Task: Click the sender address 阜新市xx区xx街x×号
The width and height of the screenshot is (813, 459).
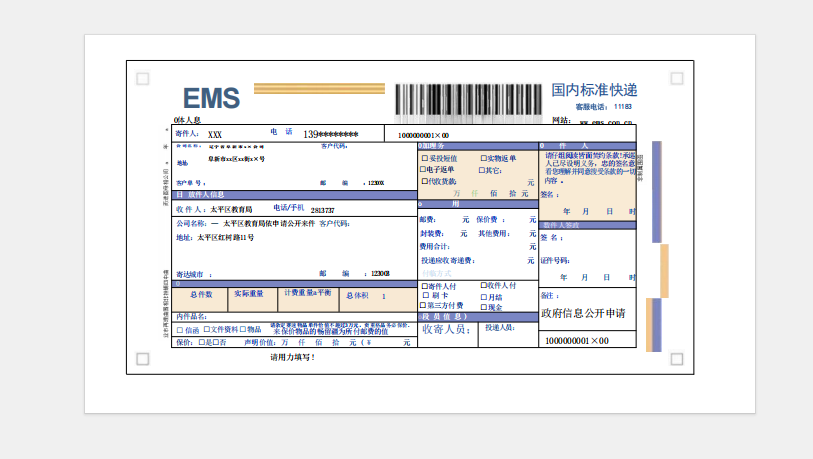Action: (x=236, y=159)
